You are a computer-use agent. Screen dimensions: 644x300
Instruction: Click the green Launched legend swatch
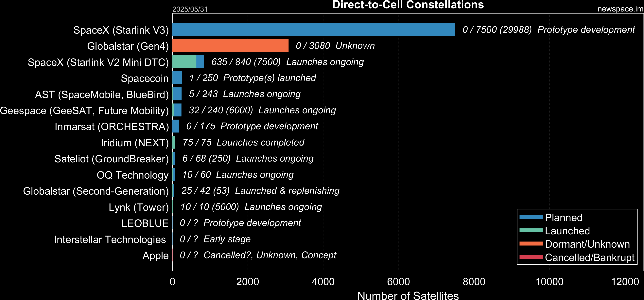531,231
